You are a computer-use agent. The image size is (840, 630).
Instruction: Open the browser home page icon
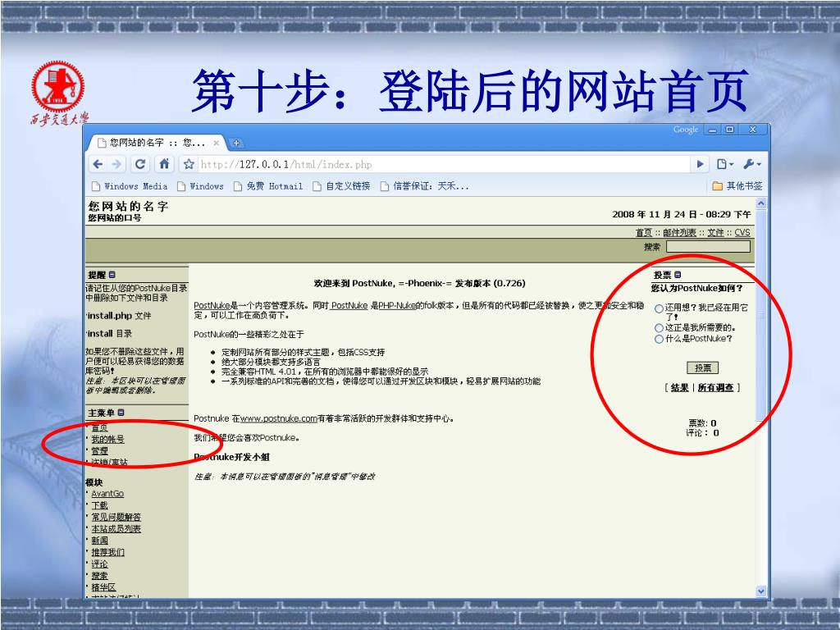tap(164, 164)
